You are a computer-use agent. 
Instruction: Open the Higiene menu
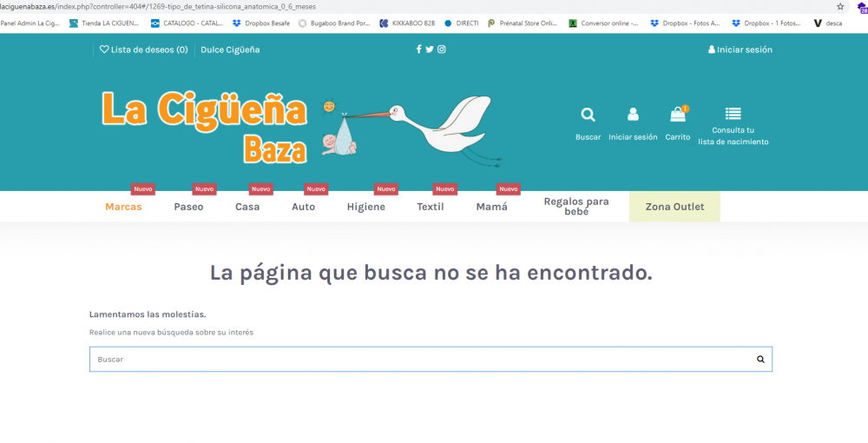[366, 207]
